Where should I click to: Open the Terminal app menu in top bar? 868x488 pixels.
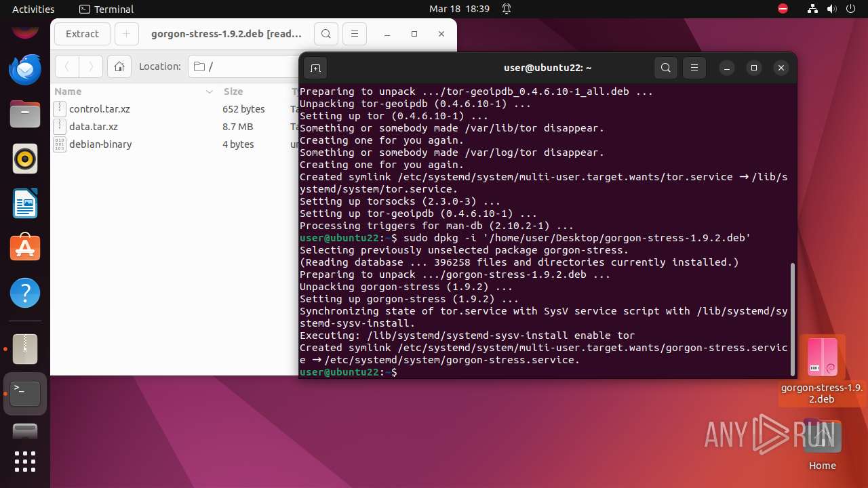pyautogui.click(x=106, y=9)
